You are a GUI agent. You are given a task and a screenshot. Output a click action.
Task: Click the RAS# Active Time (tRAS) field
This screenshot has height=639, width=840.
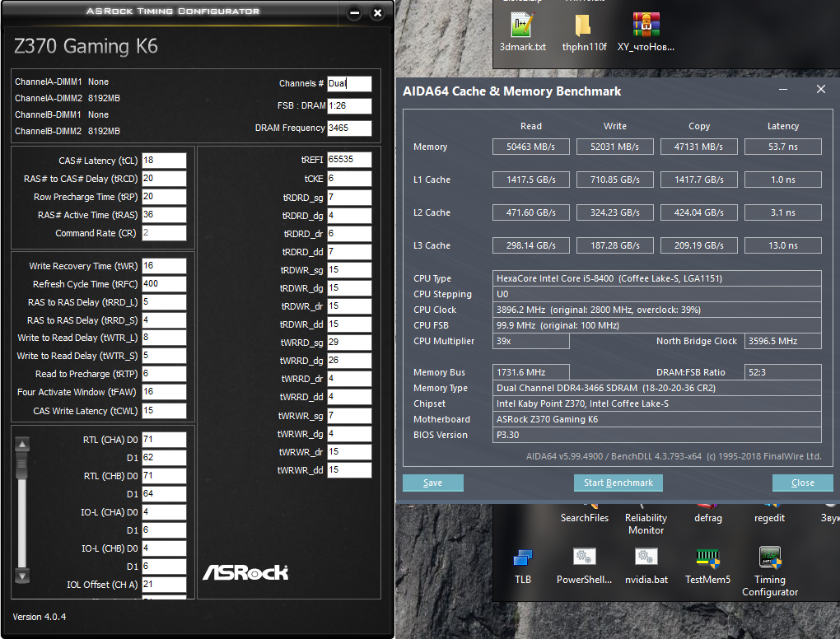tap(164, 215)
